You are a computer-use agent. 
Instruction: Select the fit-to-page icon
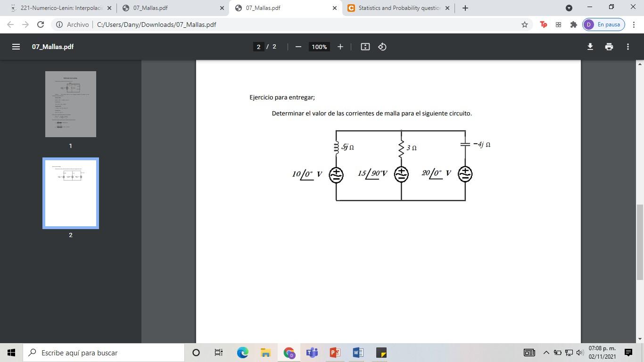pyautogui.click(x=365, y=47)
